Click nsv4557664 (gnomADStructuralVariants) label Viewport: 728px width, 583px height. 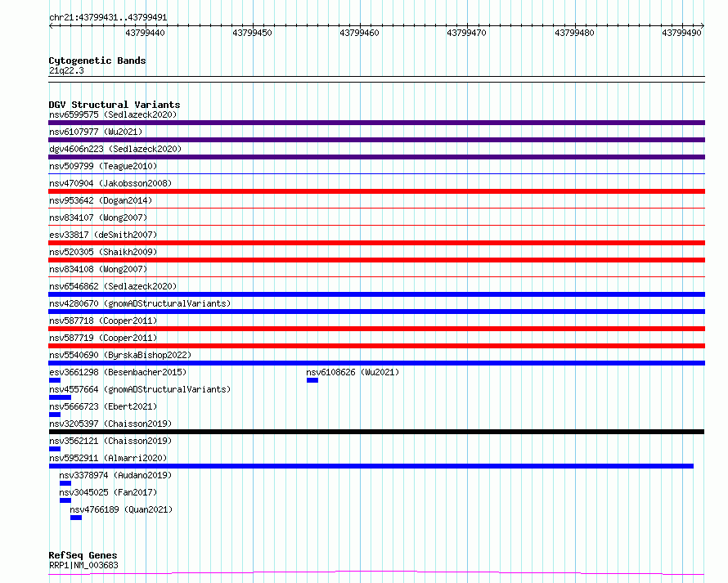[140, 389]
